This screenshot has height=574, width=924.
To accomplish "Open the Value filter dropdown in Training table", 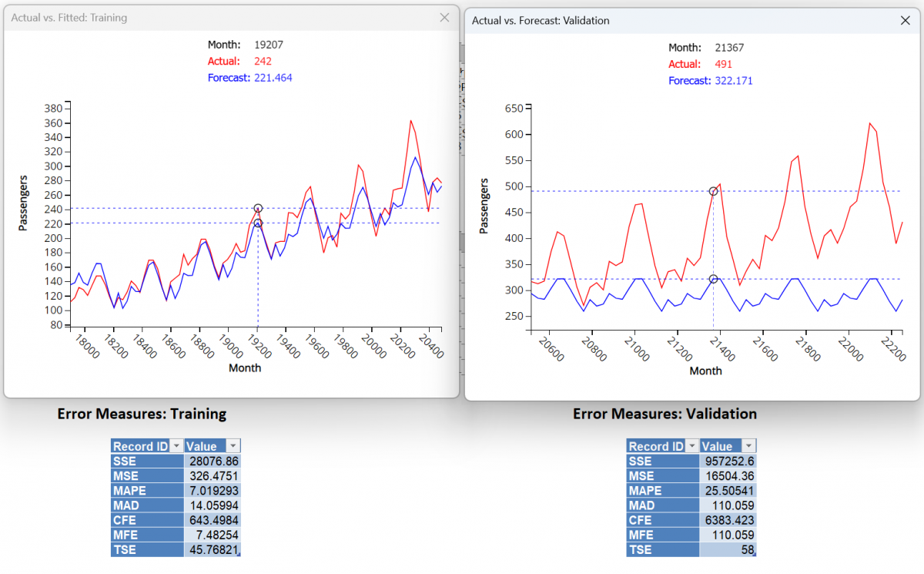I will (233, 445).
